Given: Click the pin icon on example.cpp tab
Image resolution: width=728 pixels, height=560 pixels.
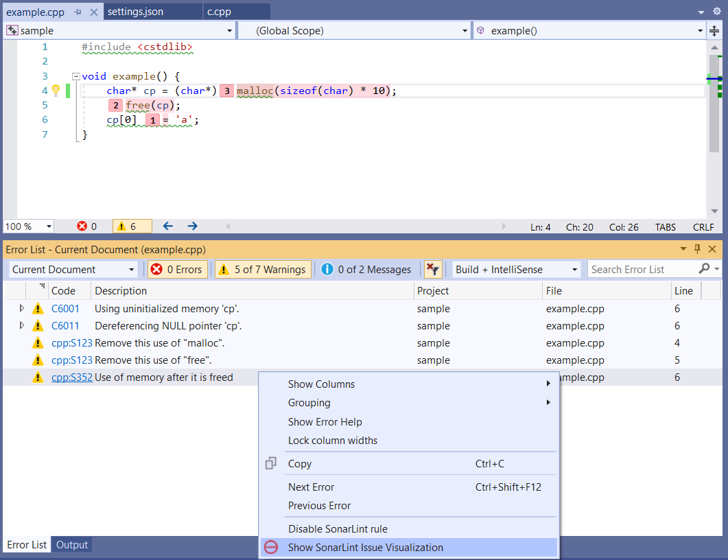Looking at the screenshot, I should coord(78,12).
